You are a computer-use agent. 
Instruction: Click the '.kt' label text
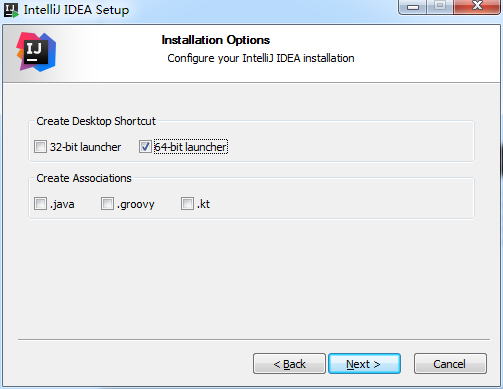click(x=203, y=204)
